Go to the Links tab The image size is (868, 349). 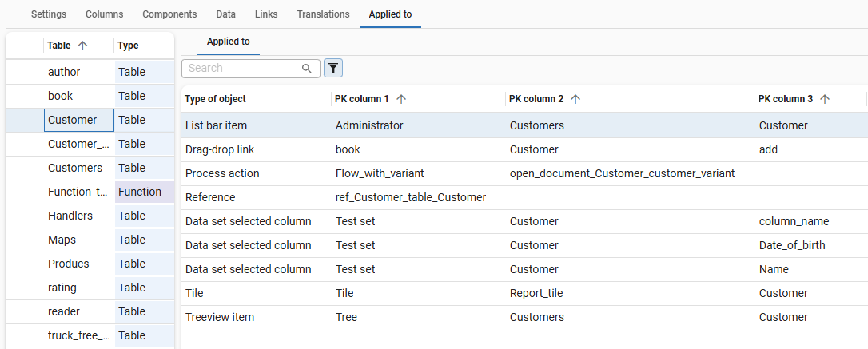(x=266, y=14)
